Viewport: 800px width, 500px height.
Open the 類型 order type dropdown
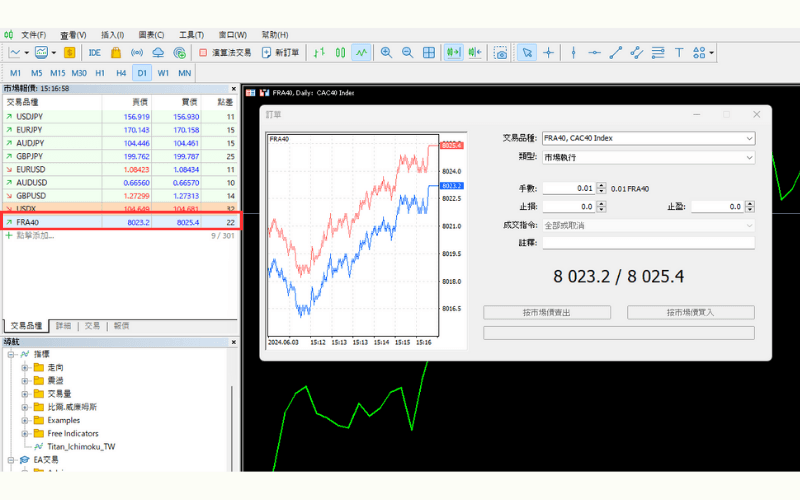(649, 157)
